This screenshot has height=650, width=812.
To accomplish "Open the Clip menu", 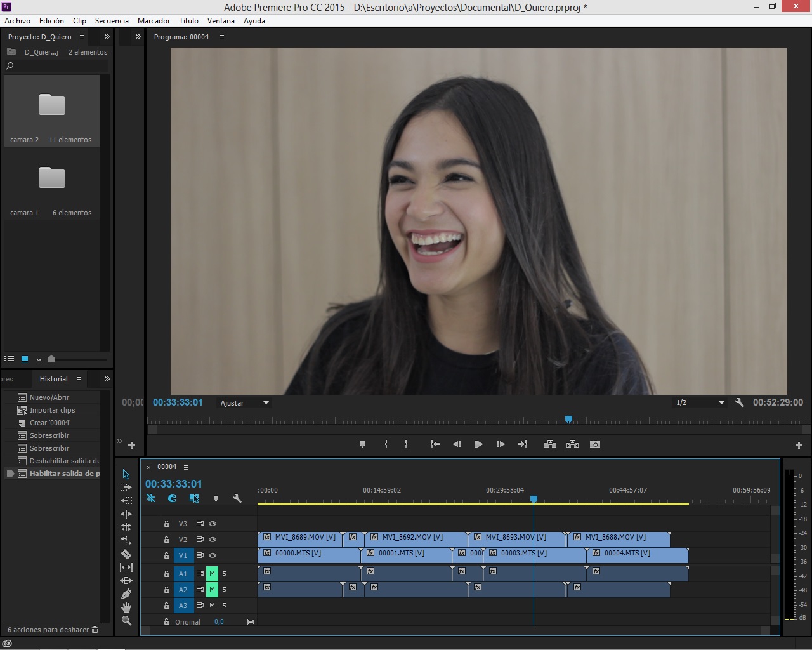I will tap(79, 21).
